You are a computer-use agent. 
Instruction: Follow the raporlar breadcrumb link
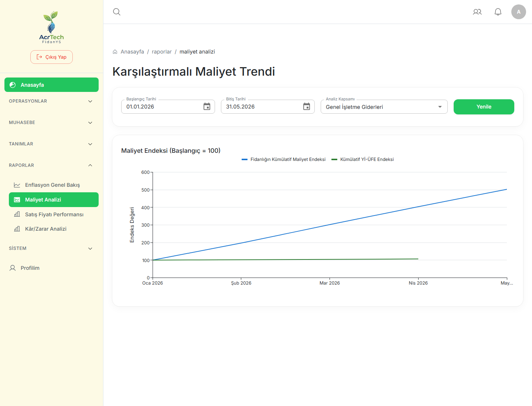coord(162,52)
